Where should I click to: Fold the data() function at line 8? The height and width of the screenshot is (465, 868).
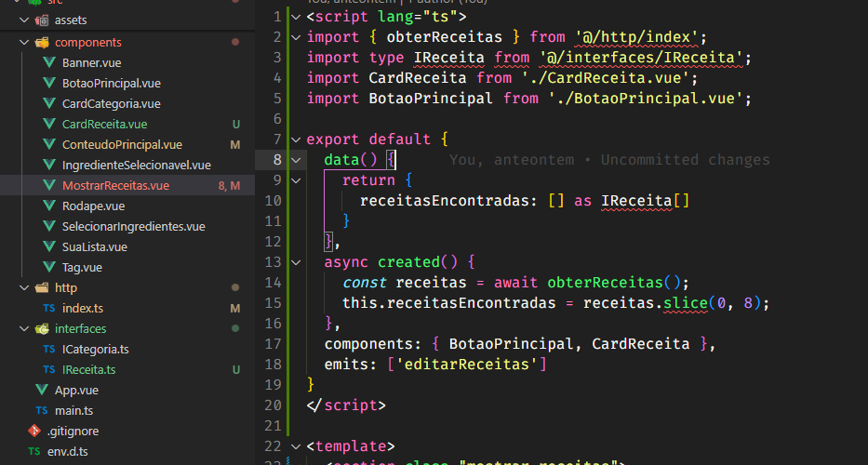click(x=296, y=160)
